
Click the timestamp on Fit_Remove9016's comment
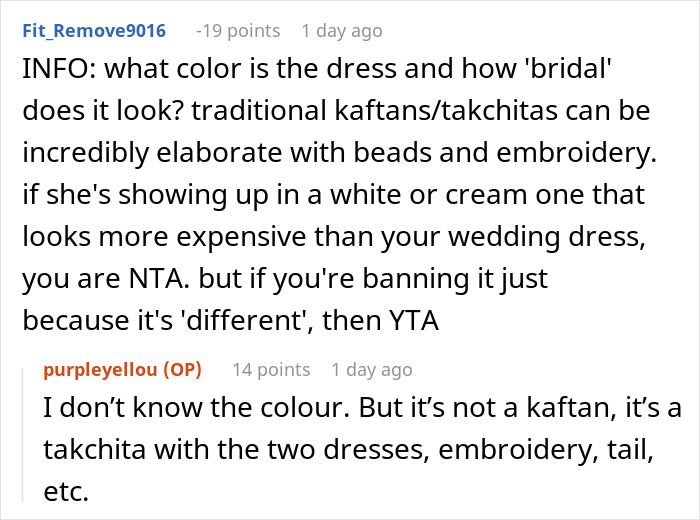coord(342,31)
